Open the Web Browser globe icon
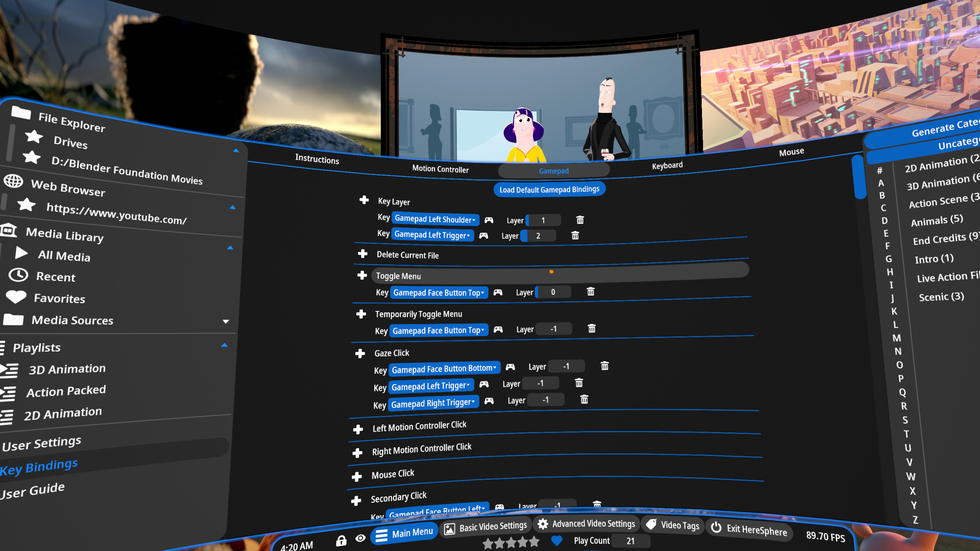The image size is (980, 551). click(14, 181)
